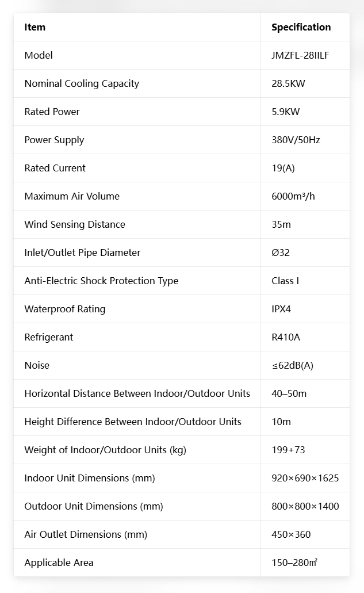The height and width of the screenshot is (593, 364).
Task: Click the Rated Current value 19(A)
Action: [x=283, y=168]
